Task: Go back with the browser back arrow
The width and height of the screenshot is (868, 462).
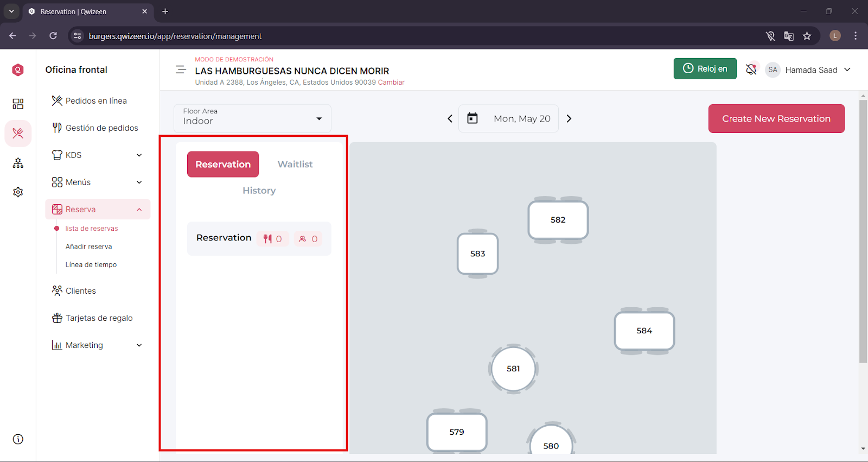Action: [12, 36]
